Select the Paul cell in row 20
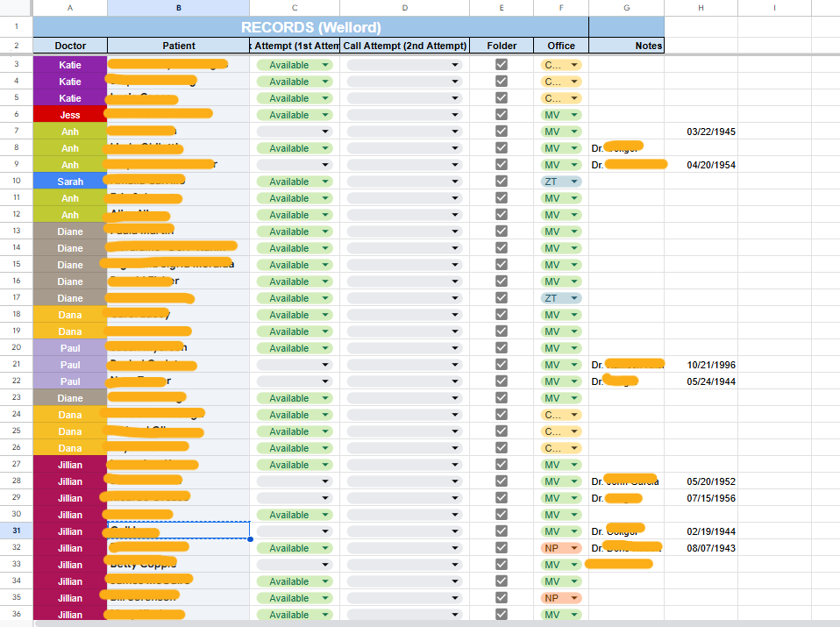 [x=70, y=348]
